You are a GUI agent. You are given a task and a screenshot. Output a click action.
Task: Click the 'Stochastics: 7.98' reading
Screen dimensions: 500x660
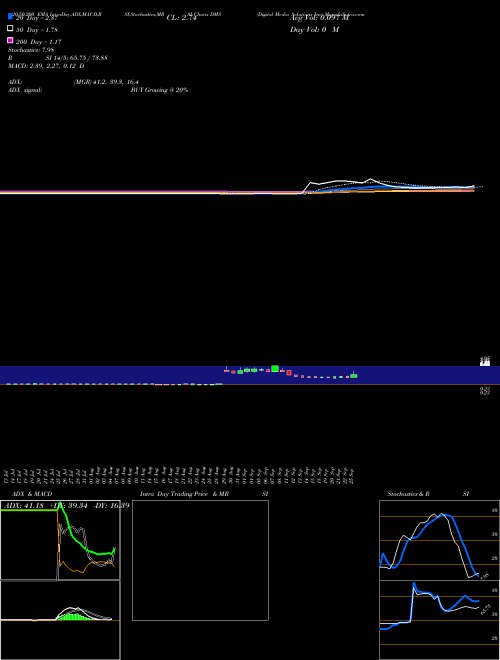pos(31,50)
